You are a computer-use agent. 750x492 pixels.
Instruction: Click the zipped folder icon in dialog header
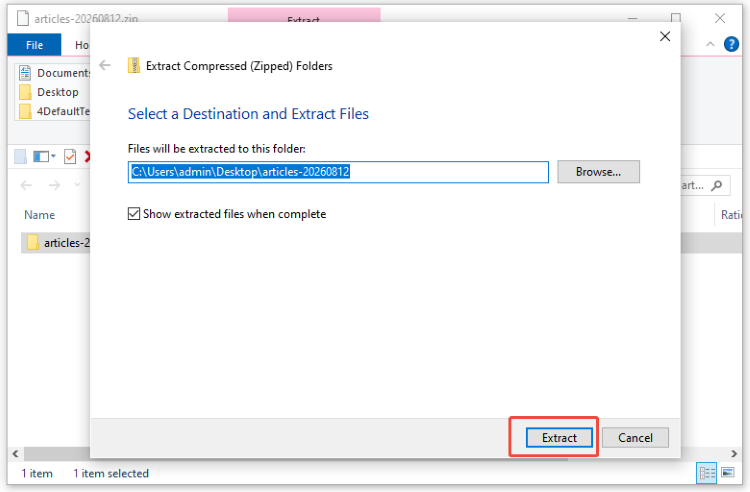[134, 65]
